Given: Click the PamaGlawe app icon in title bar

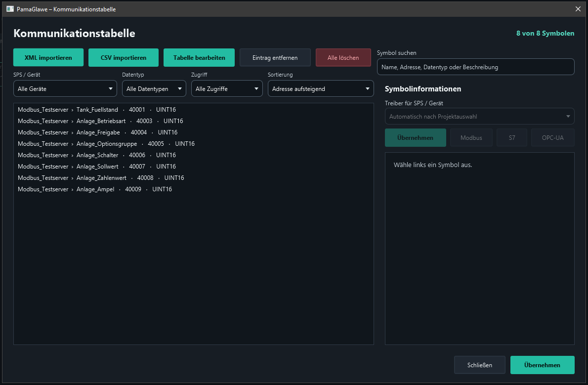Looking at the screenshot, I should click(10, 9).
